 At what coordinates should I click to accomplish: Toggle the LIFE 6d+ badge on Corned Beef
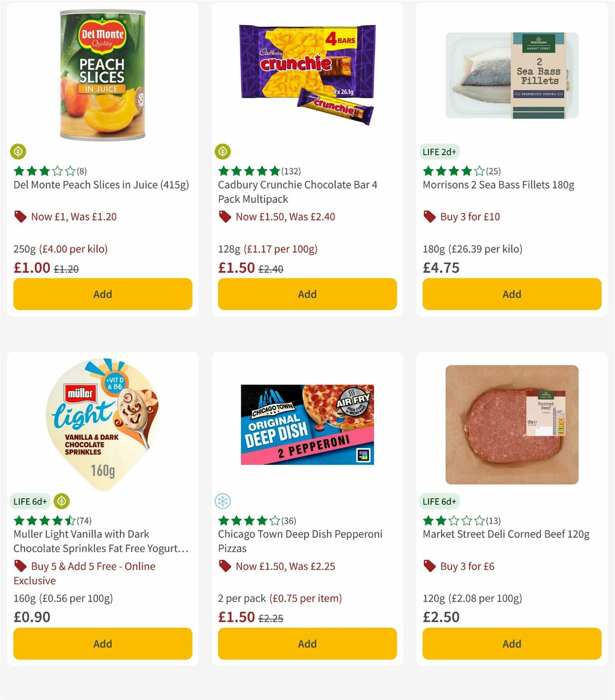[x=439, y=501]
